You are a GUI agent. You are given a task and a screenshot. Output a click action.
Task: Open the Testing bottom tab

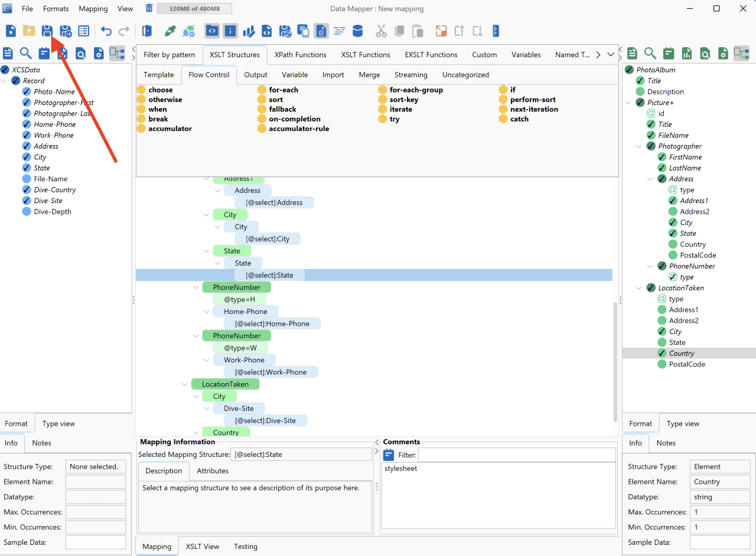click(246, 547)
